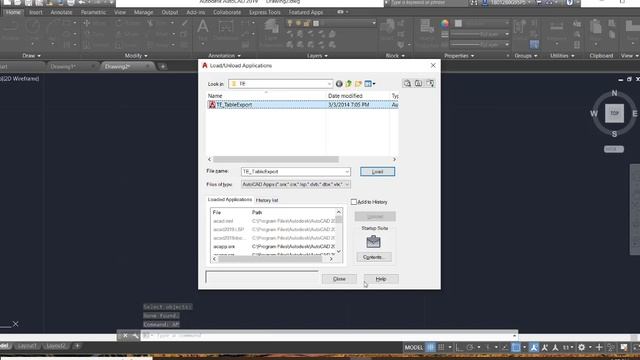Switch to the History list tab
This screenshot has height=360, width=640.
pyautogui.click(x=267, y=200)
